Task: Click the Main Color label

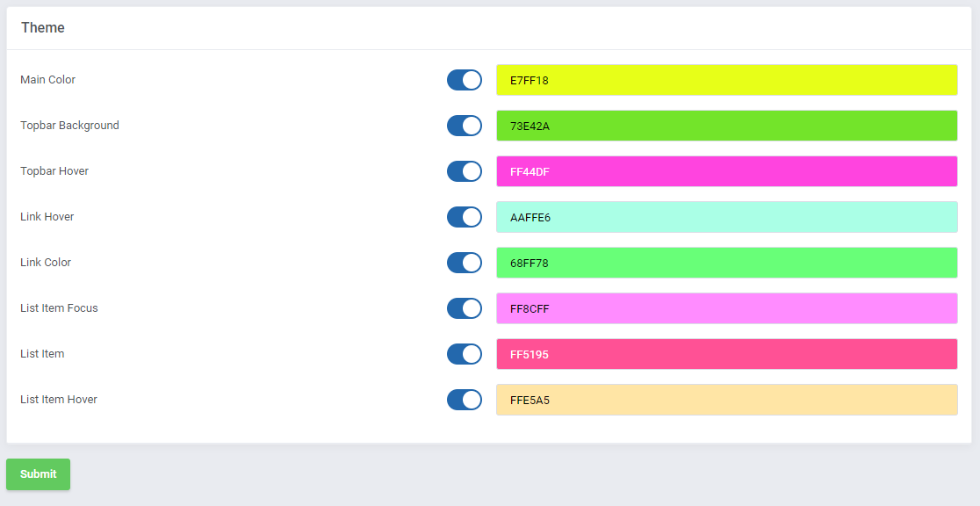Action: 48,80
